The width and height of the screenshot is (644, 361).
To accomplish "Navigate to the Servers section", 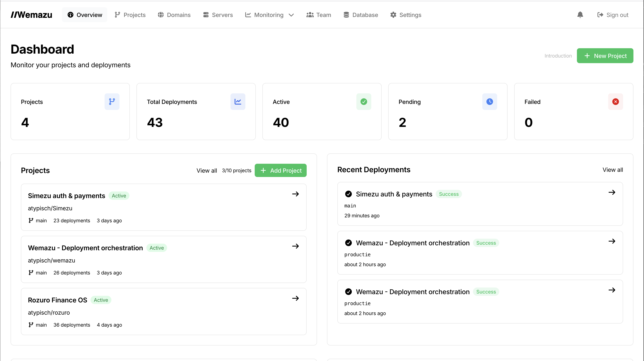I will [x=218, y=15].
